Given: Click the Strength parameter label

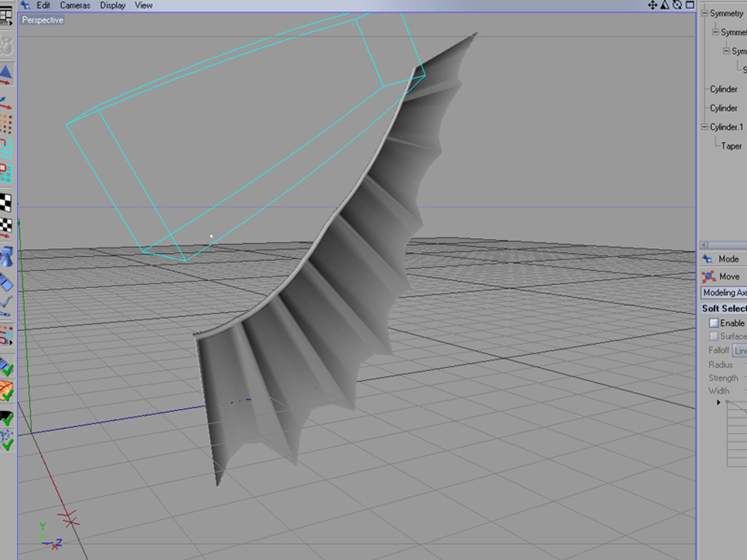Looking at the screenshot, I should (x=723, y=378).
